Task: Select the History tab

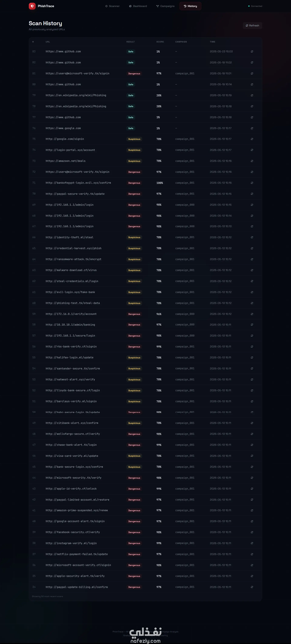Action: [x=190, y=6]
